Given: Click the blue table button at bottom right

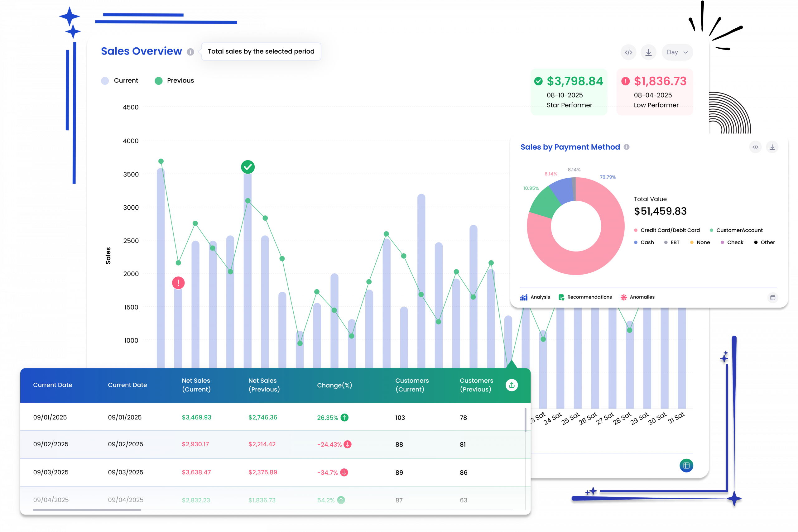Looking at the screenshot, I should tap(686, 466).
